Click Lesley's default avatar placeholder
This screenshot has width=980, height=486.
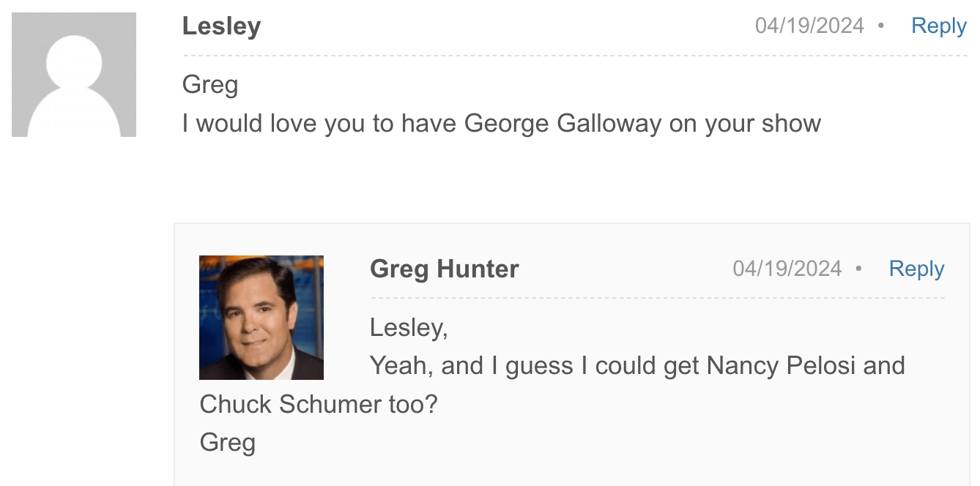74,75
